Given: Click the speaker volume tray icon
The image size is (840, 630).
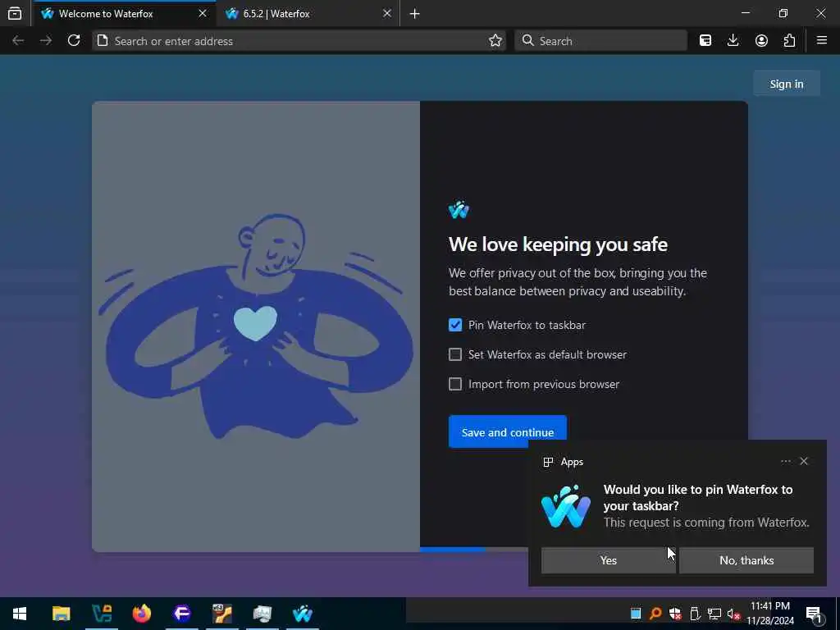Looking at the screenshot, I should [733, 614].
